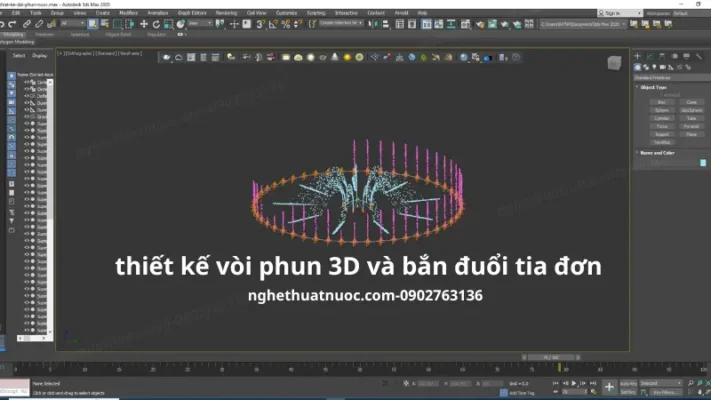This screenshot has width=711, height=400.
Task: Open the Mirror tool
Action: pyautogui.click(x=372, y=24)
